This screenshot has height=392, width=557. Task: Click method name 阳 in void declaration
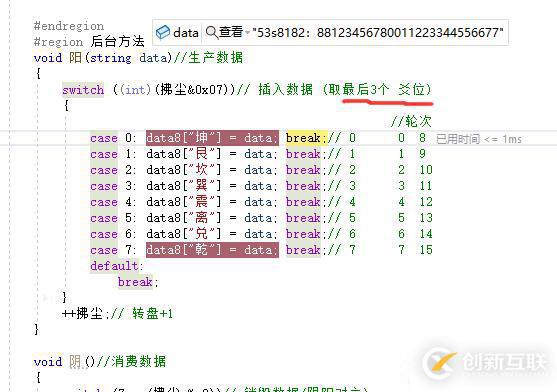coord(75,58)
